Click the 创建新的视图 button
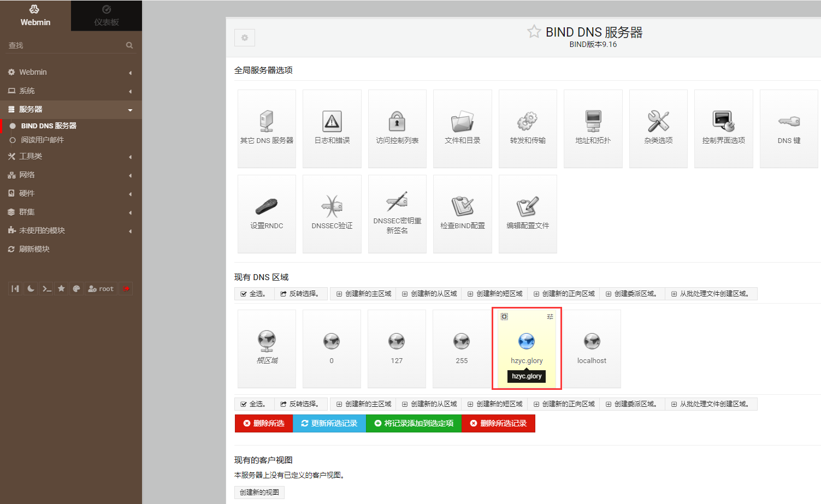821x504 pixels. point(259,493)
